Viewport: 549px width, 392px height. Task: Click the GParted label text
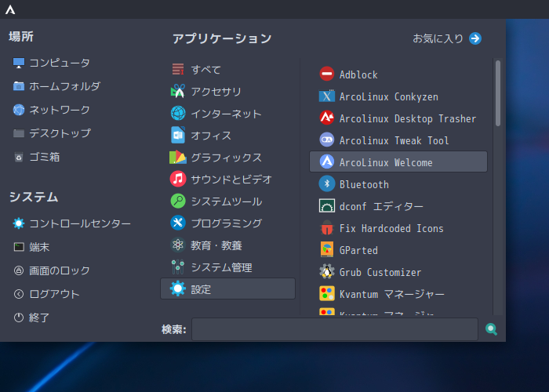point(358,250)
